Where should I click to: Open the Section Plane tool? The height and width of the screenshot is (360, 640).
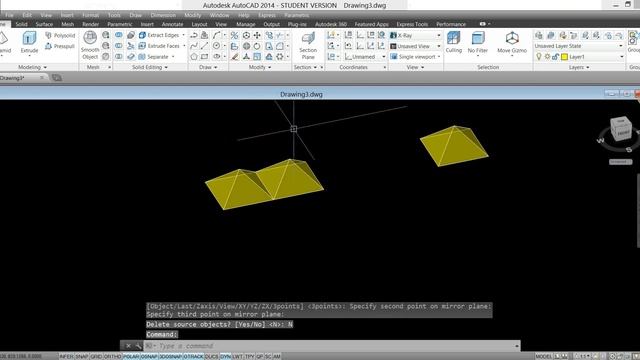tap(308, 46)
